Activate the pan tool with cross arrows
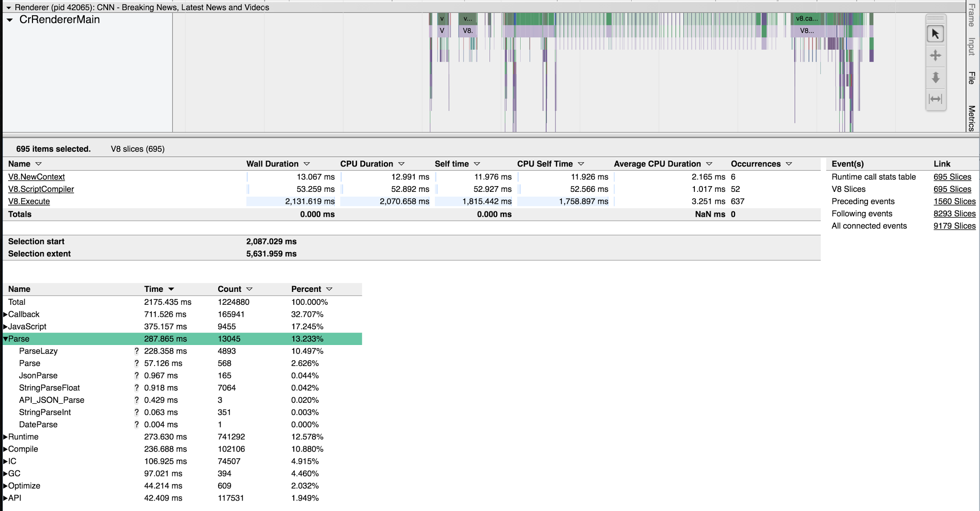This screenshot has width=980, height=511. (935, 56)
